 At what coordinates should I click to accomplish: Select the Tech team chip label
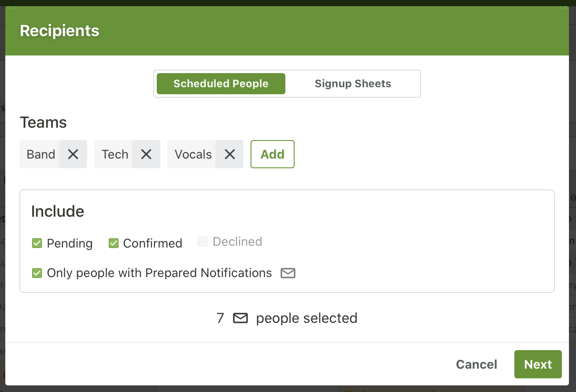tap(114, 154)
